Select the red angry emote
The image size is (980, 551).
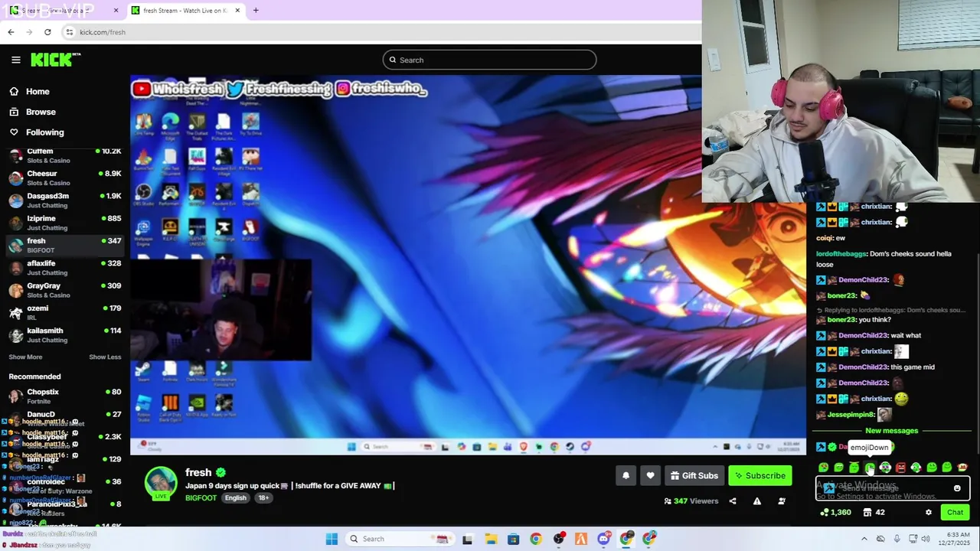click(x=900, y=467)
